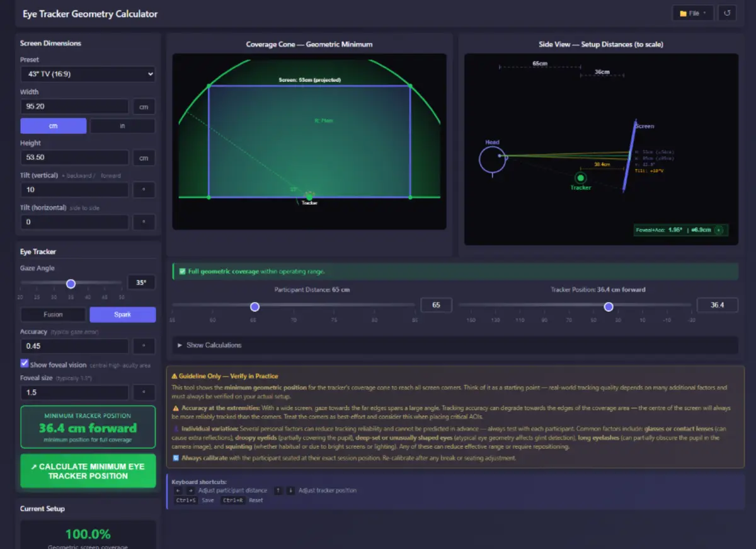Viewport: 756px width, 549px height.
Task: Edit the horizontal Tilt input field
Action: click(74, 222)
